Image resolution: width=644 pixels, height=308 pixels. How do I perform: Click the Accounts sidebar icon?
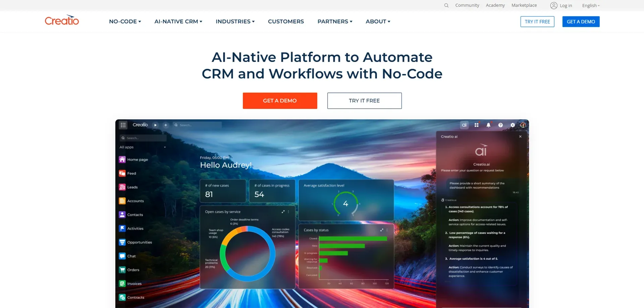122,201
